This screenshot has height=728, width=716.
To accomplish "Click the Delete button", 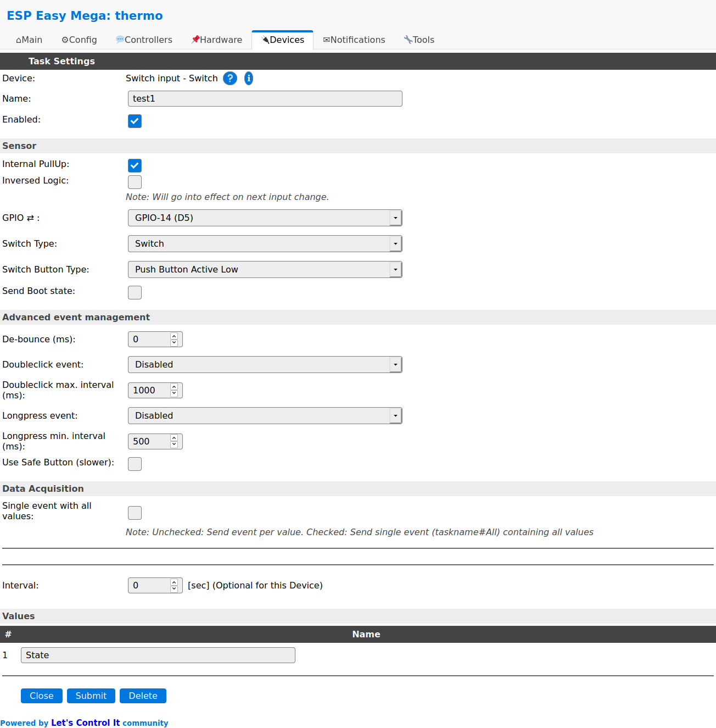I will [x=143, y=696].
